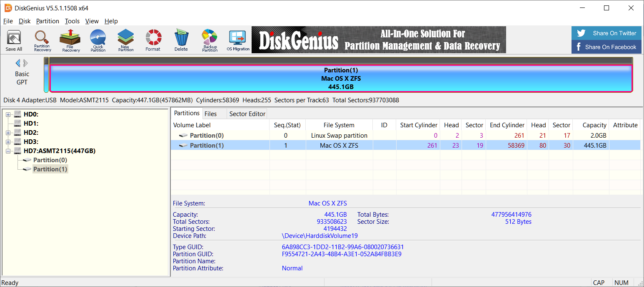
Task: Click the Partition(1) row in table
Action: point(406,145)
